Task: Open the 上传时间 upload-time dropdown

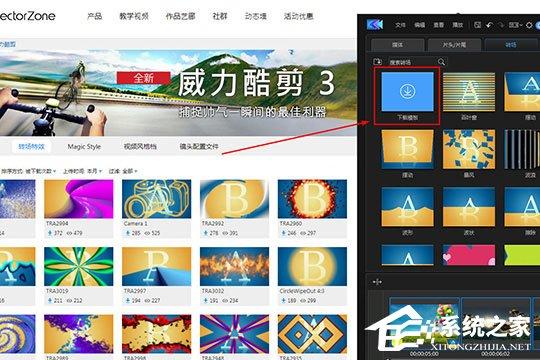Action: [83, 171]
